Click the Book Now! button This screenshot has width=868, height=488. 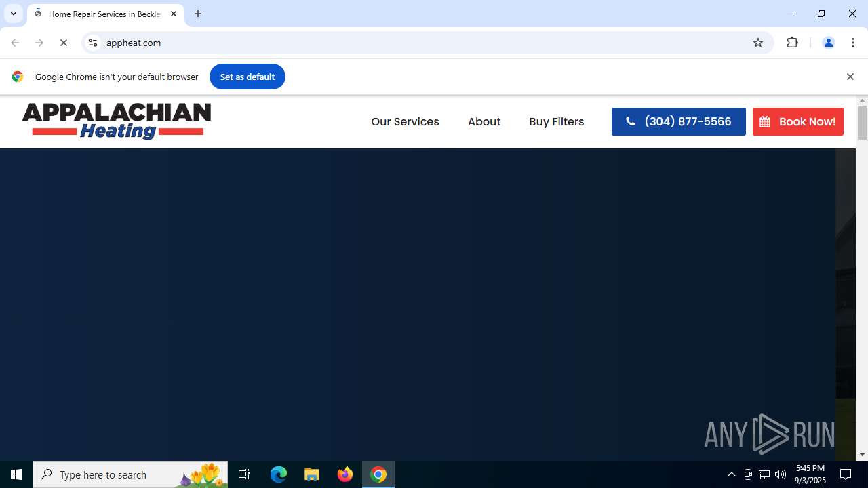797,122
